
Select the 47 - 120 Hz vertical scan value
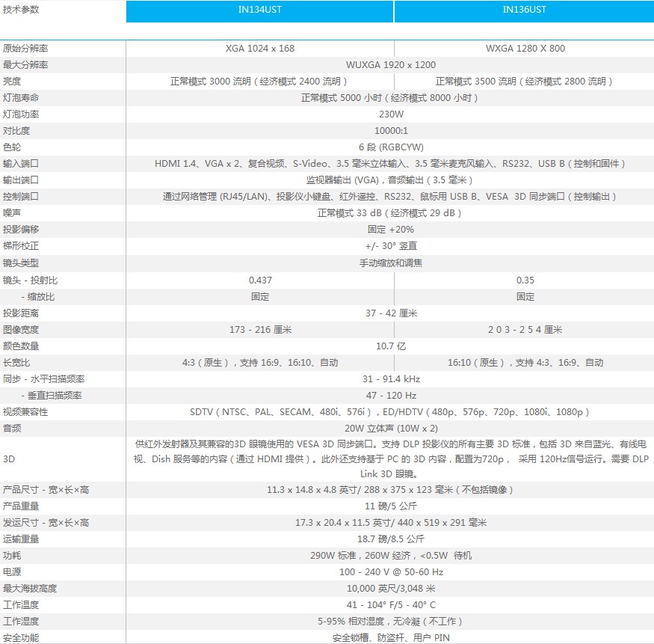(391, 396)
